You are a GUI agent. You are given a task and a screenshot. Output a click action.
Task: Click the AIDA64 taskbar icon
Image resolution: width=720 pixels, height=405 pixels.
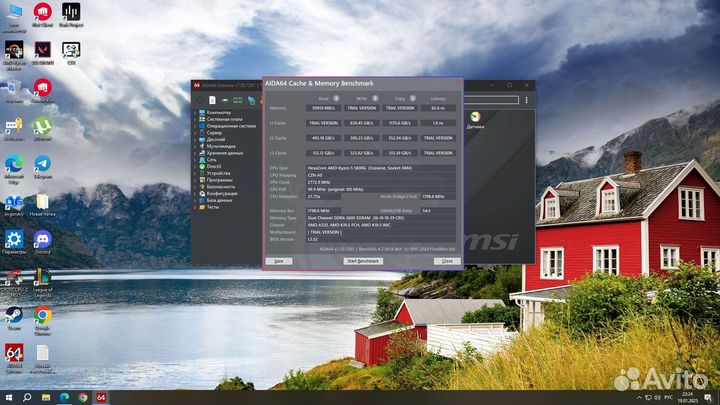point(101,397)
